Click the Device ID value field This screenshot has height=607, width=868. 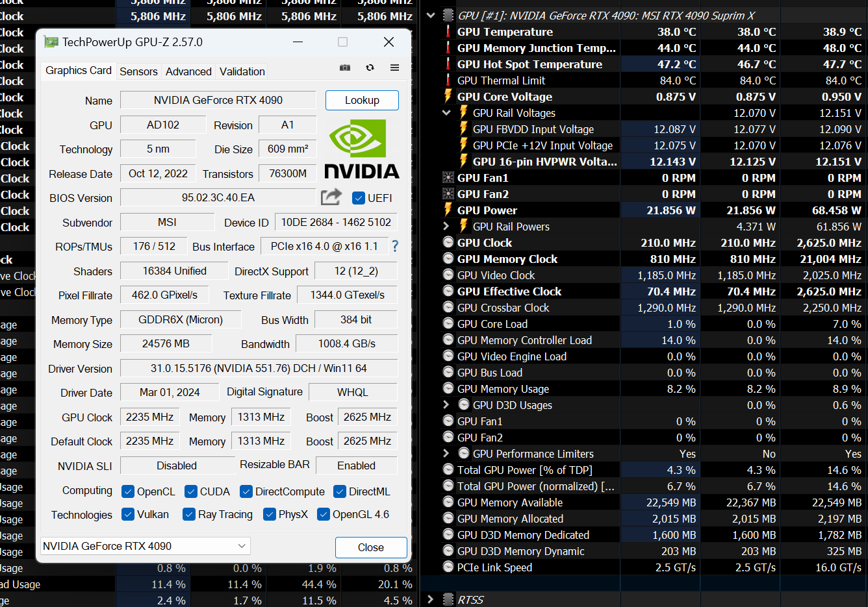(x=336, y=222)
